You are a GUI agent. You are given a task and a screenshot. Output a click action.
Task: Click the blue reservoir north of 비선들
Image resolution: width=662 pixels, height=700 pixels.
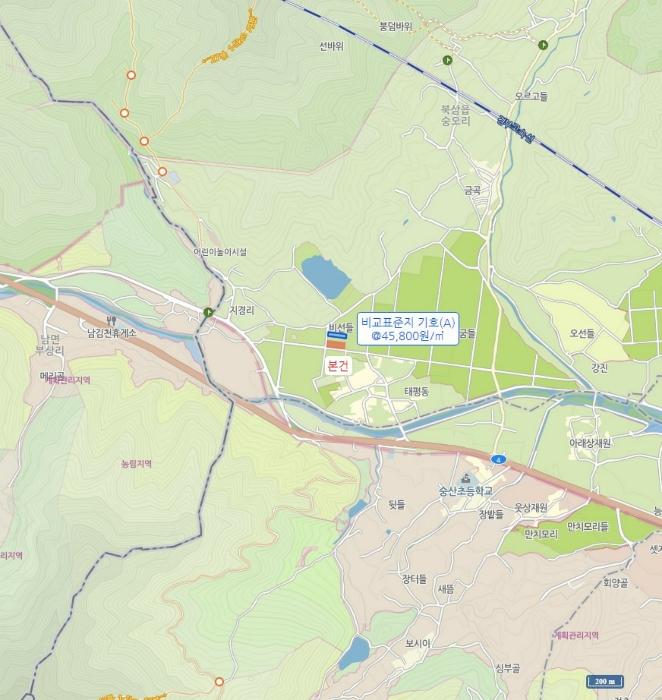coord(325,277)
